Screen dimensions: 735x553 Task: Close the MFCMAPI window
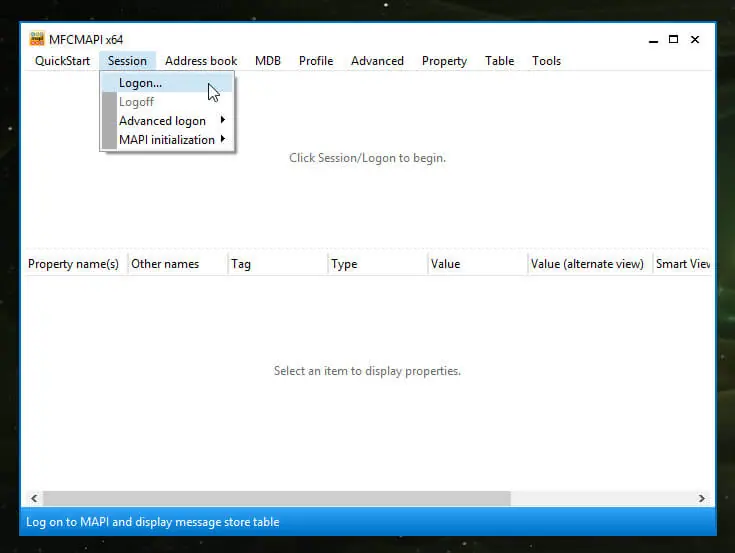tap(695, 39)
